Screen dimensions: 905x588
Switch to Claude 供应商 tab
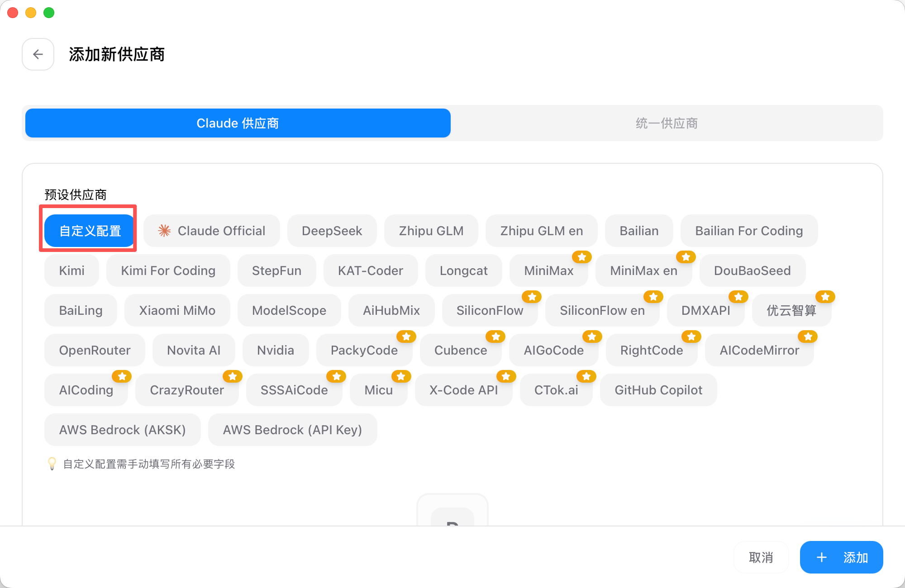pyautogui.click(x=238, y=123)
